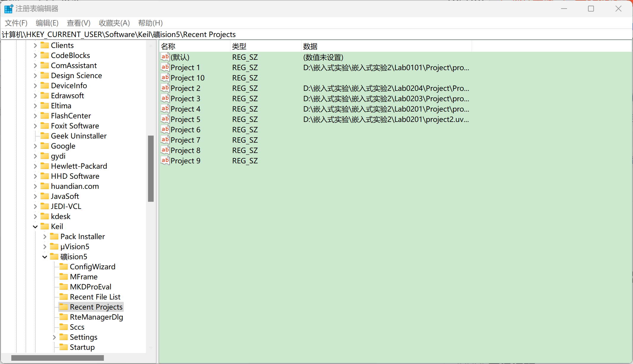Click the folder icon for Recent File List
Viewport: 633px width, 364px height.
(x=64, y=297)
